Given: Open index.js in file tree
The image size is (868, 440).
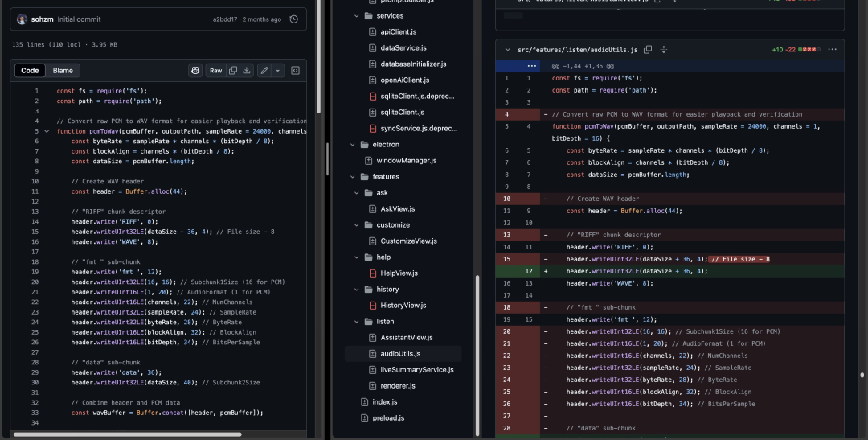Looking at the screenshot, I should click(x=385, y=401).
